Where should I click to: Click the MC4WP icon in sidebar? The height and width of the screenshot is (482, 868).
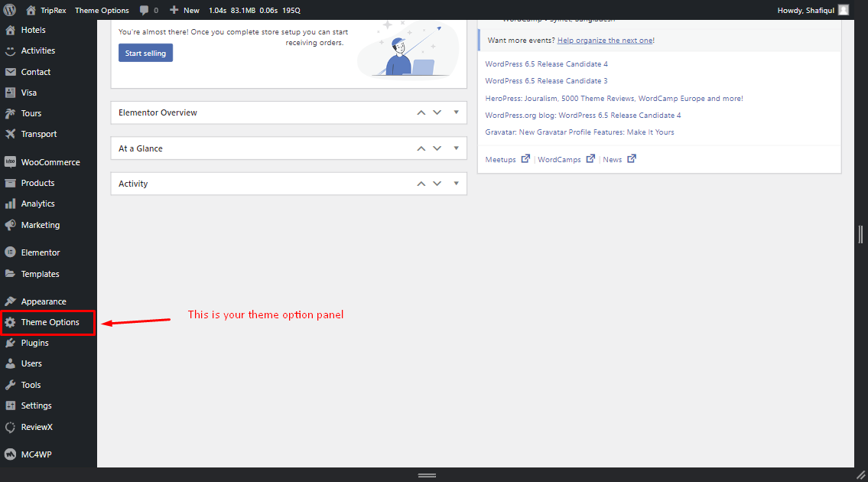pyautogui.click(x=10, y=454)
